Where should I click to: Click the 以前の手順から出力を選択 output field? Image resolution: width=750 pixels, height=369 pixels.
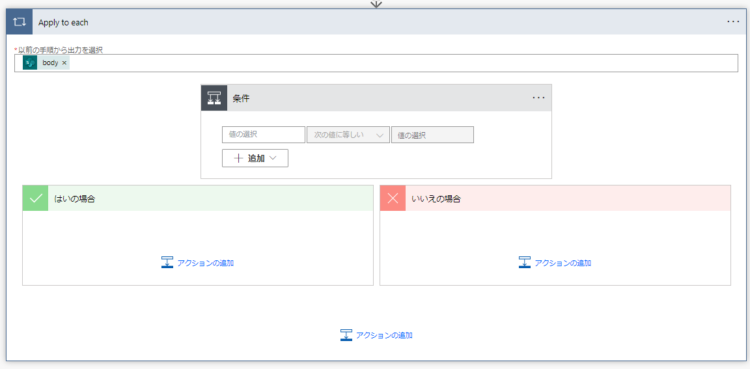coord(376,63)
